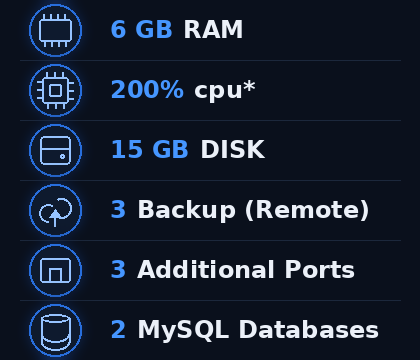Viewport: 420px width, 360px height.
Task: Click the blue 200% value
Action: [147, 89]
